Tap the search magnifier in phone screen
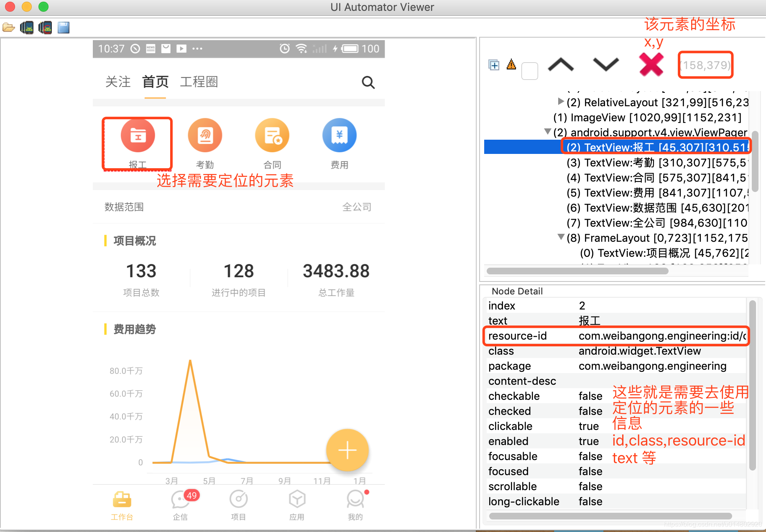 [368, 82]
